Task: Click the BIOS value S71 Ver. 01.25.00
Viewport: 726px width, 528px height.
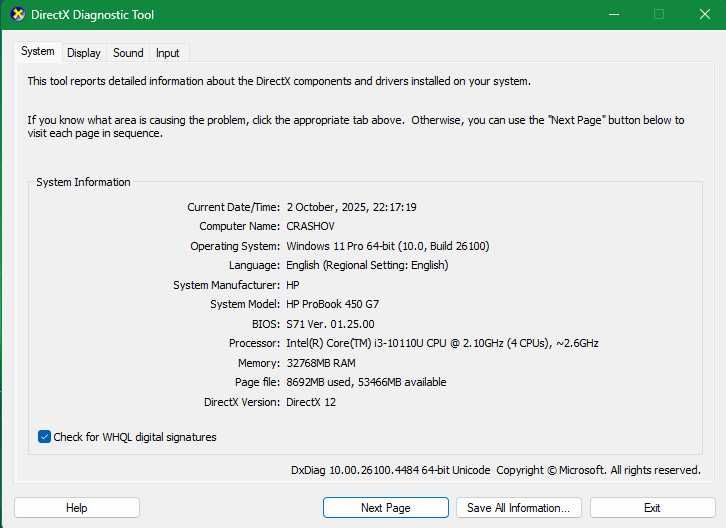Action: (x=330, y=324)
